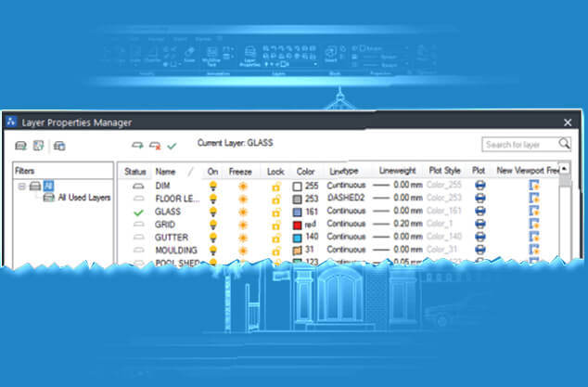Screen dimensions: 588x387
Task: Open the Layer States Manager icon
Action: click(x=59, y=146)
